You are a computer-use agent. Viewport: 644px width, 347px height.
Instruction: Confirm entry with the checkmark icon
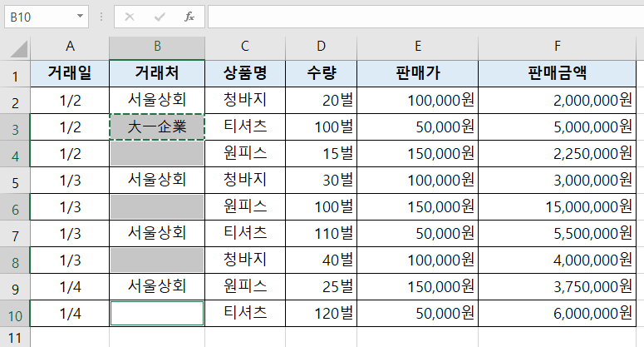click(160, 17)
